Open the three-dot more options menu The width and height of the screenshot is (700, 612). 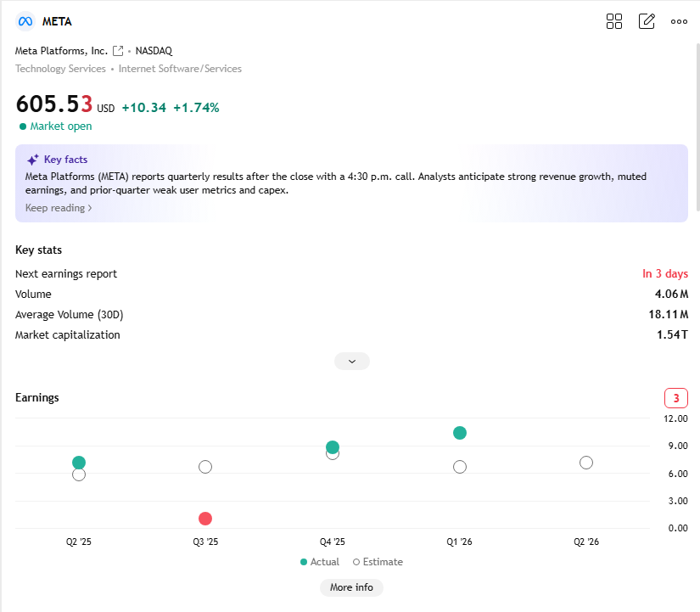click(x=679, y=21)
